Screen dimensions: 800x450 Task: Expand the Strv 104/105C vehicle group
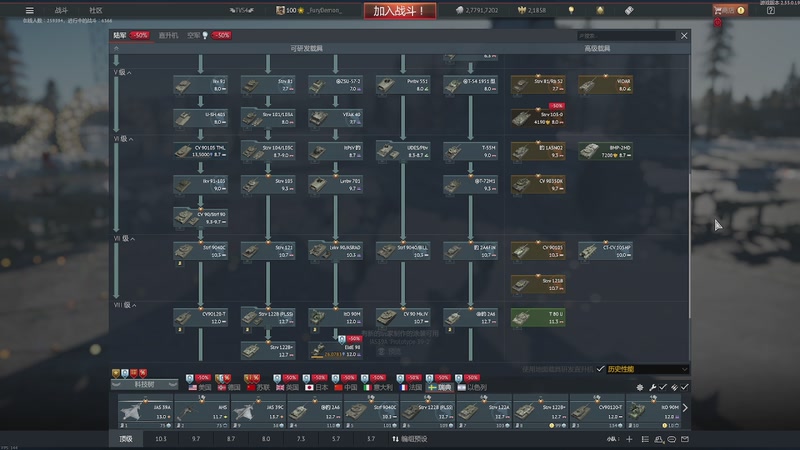click(268, 151)
